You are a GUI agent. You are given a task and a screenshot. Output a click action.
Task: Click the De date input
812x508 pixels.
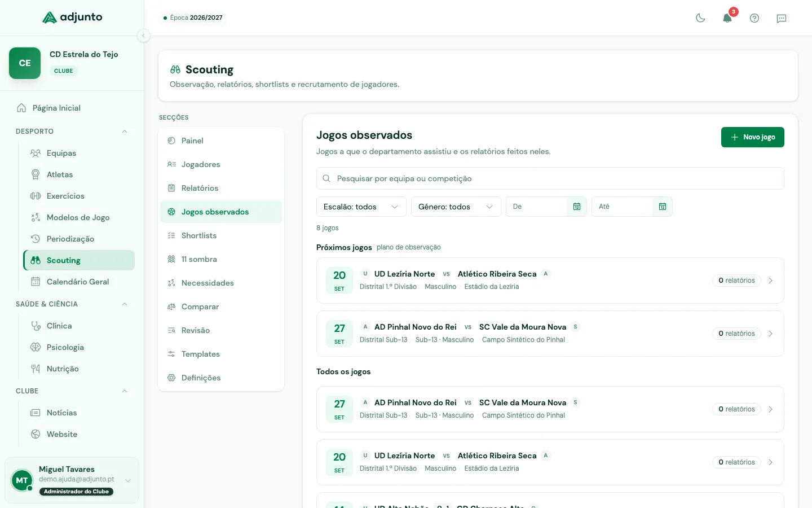pos(537,207)
